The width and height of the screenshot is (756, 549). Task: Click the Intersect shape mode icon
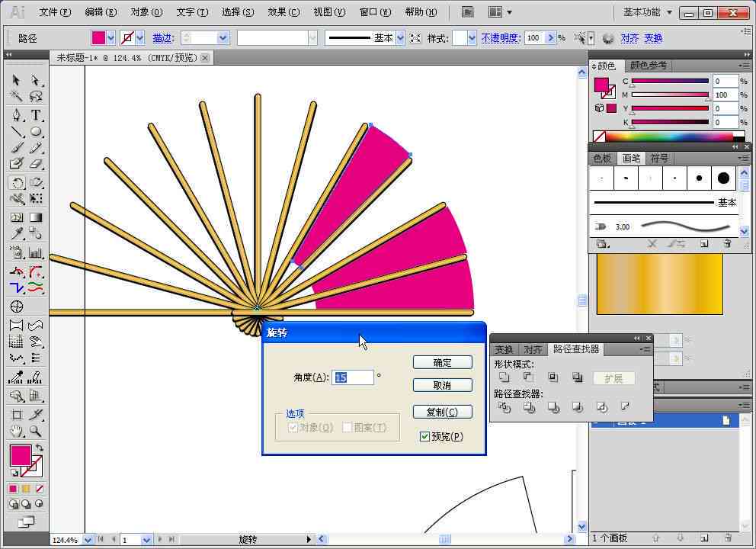553,377
